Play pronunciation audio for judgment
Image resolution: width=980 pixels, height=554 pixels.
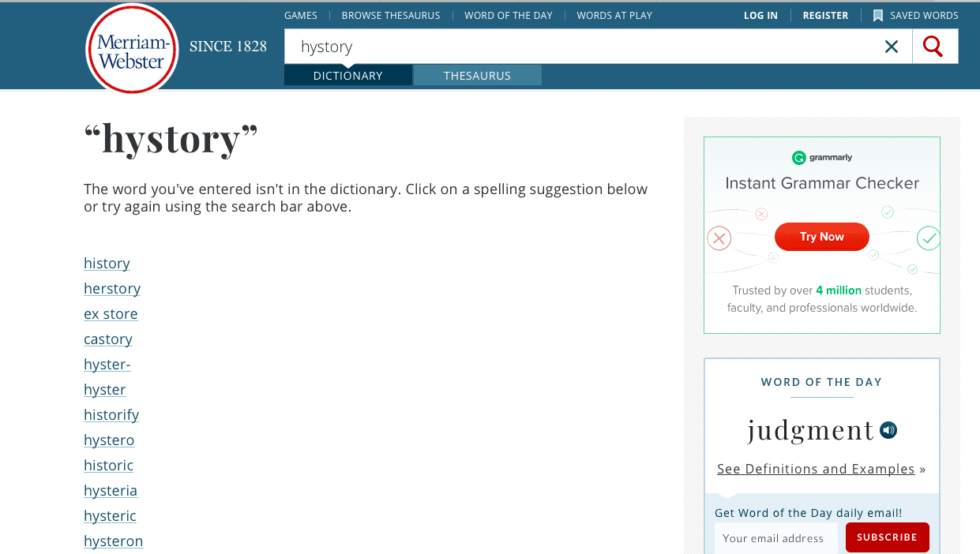click(888, 431)
